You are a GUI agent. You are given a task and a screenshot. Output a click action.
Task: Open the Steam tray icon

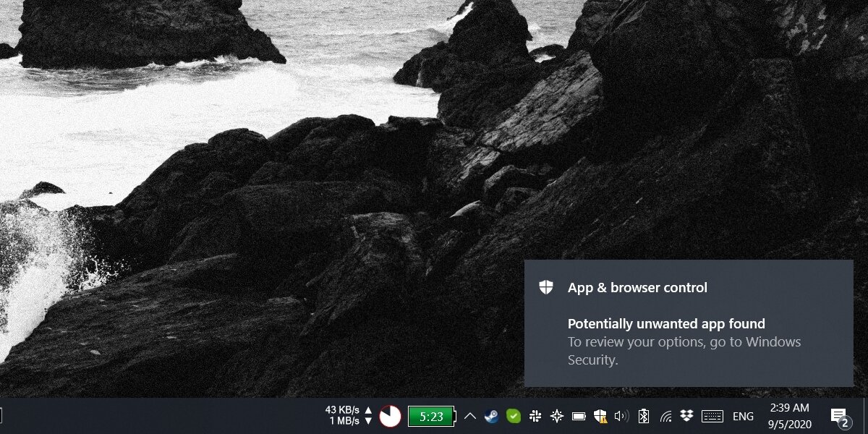(491, 416)
